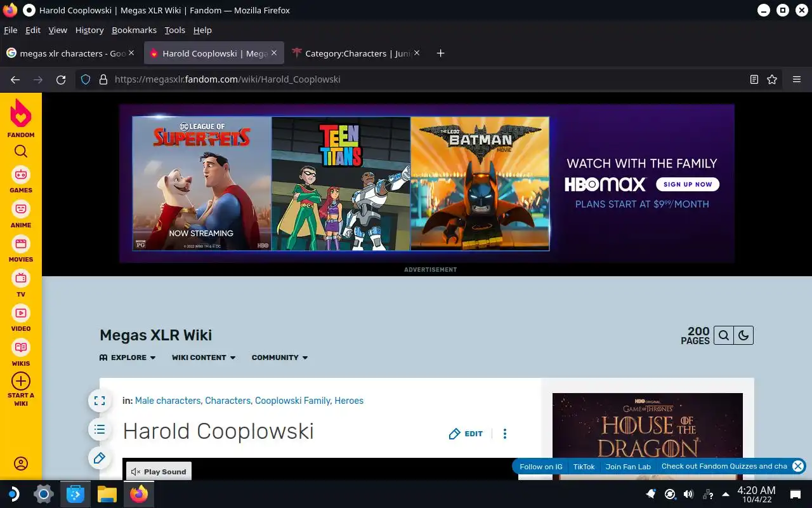This screenshot has width=812, height=508.
Task: Expand hidden system tray icons
Action: [x=725, y=494]
